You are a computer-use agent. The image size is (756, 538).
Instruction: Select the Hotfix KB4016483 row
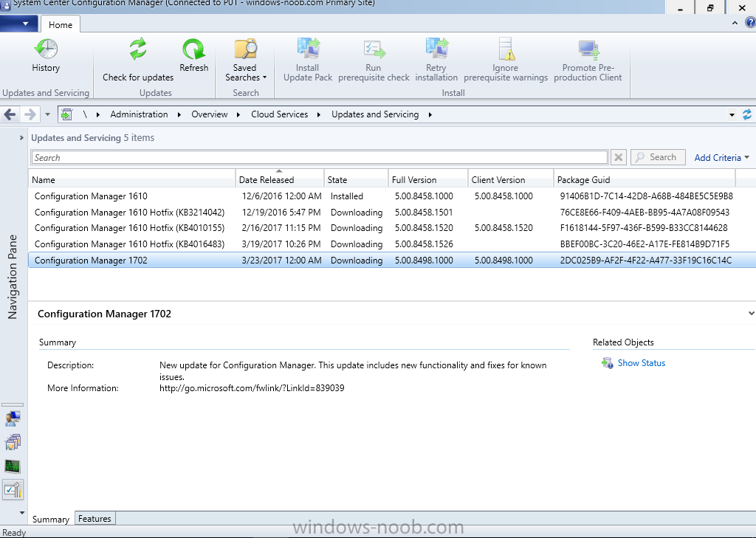[x=392, y=244]
